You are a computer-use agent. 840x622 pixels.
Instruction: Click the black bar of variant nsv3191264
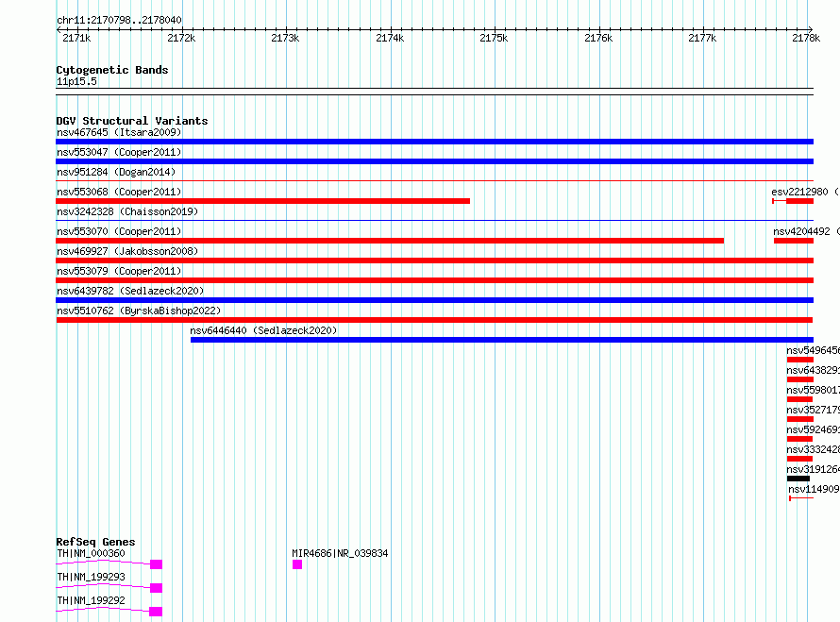[x=798, y=479]
